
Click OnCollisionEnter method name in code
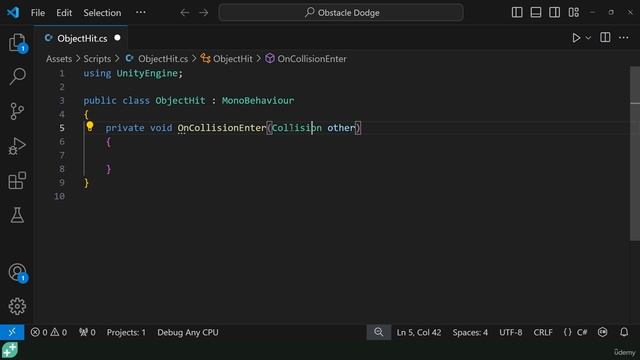pyautogui.click(x=222, y=128)
